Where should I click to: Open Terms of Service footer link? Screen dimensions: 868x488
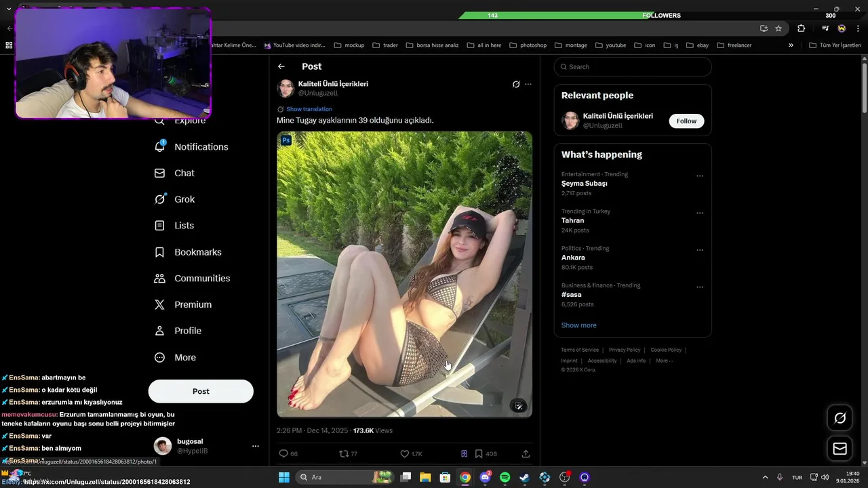pyautogui.click(x=580, y=350)
